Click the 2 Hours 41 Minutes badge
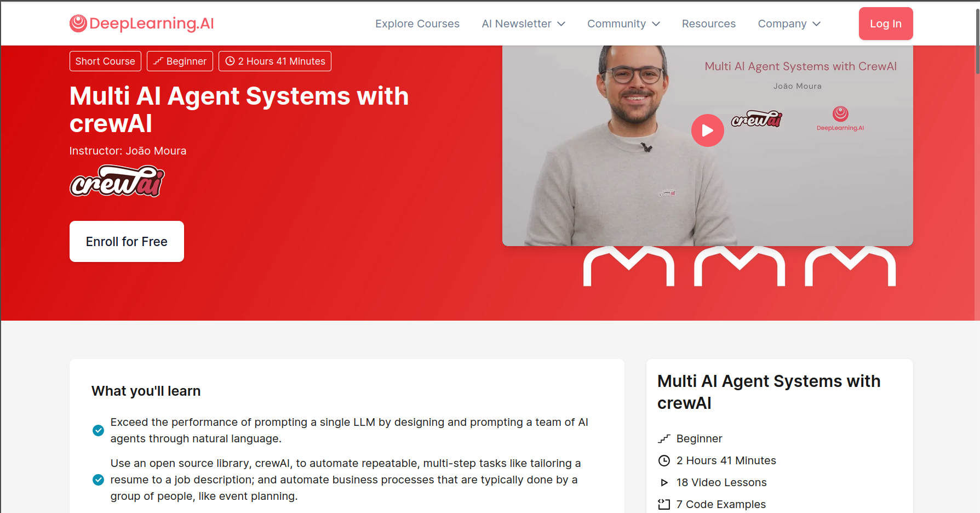Screen dimensions: 980x513 [275, 61]
